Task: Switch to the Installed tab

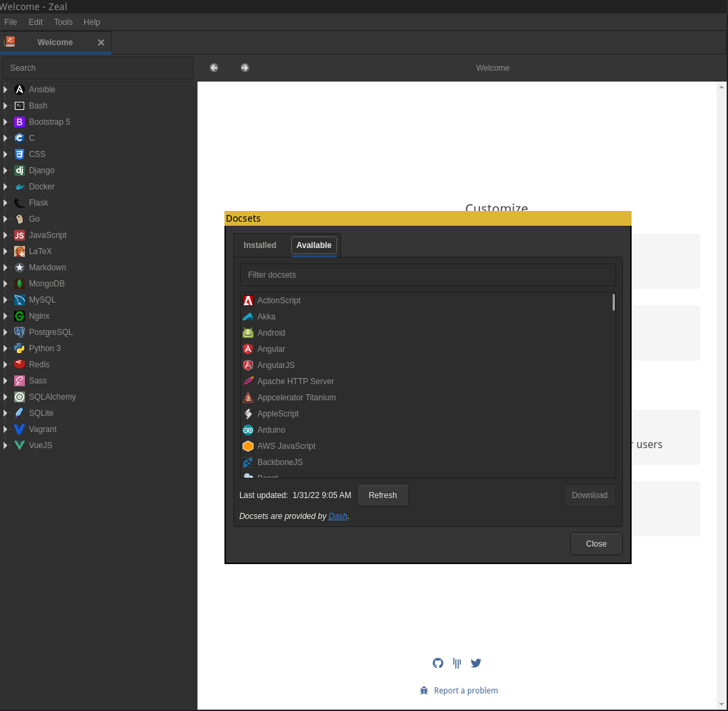Action: pos(260,245)
